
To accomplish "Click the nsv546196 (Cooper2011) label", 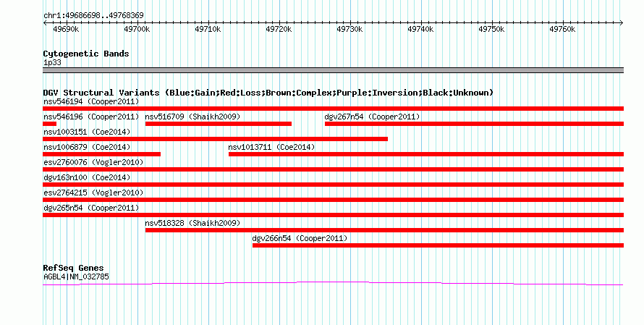I will point(91,117).
